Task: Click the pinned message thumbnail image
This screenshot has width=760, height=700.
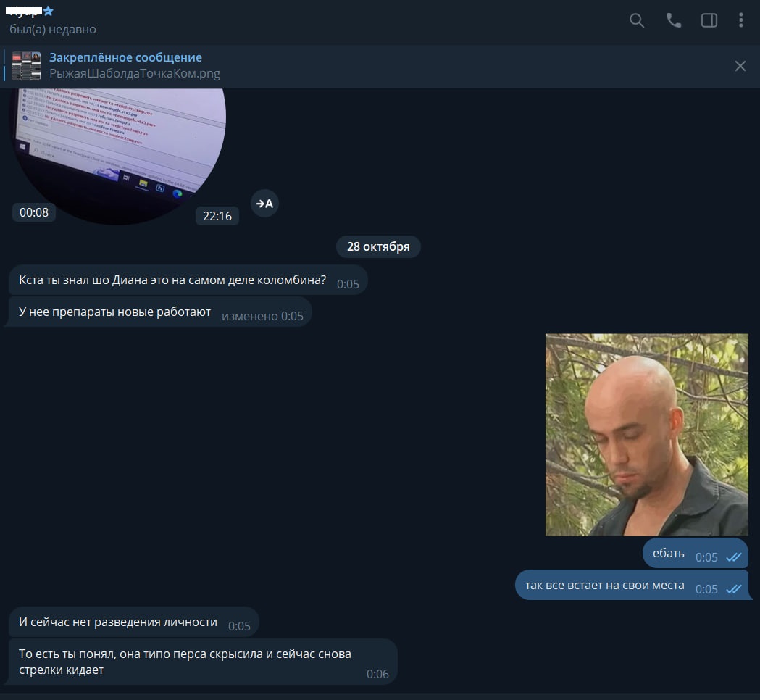Action: (x=27, y=66)
